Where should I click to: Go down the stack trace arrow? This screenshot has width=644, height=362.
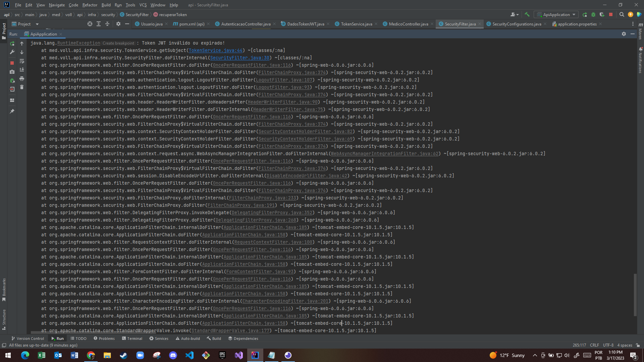[x=22, y=52]
